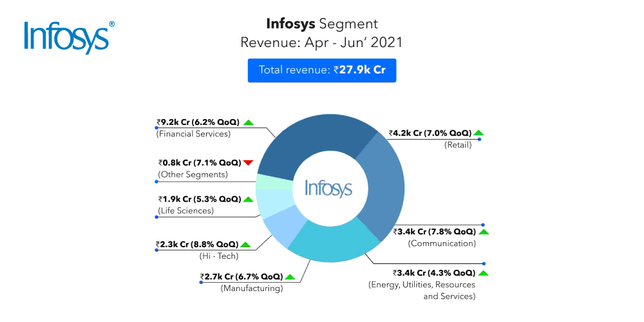Click the (Manufacturing) label
The width and height of the screenshot is (644, 322).
pyautogui.click(x=252, y=289)
